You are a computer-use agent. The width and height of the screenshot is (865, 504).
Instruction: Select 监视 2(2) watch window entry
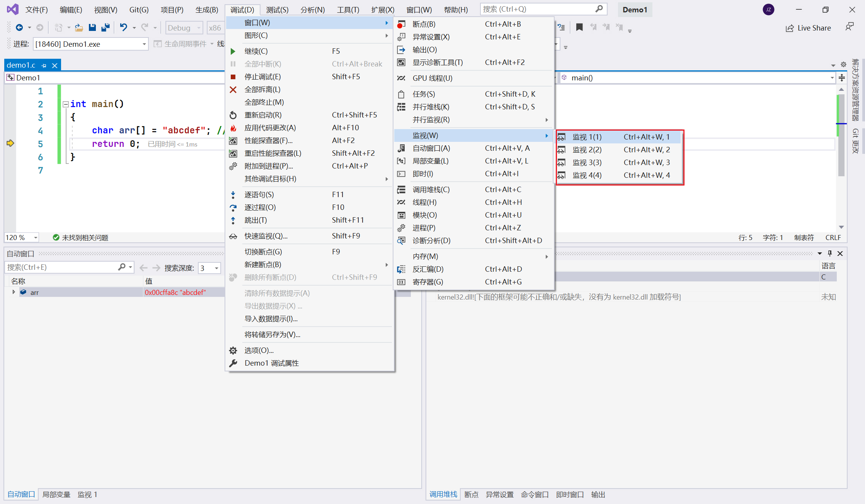click(587, 150)
